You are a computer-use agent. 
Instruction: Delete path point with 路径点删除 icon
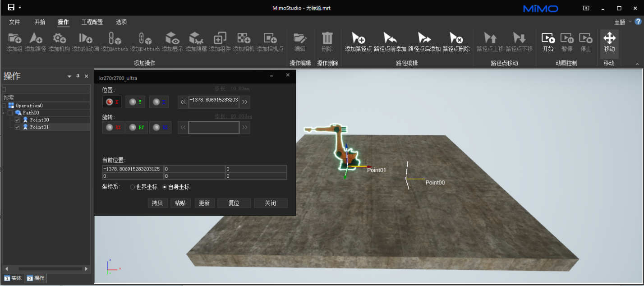click(456, 38)
